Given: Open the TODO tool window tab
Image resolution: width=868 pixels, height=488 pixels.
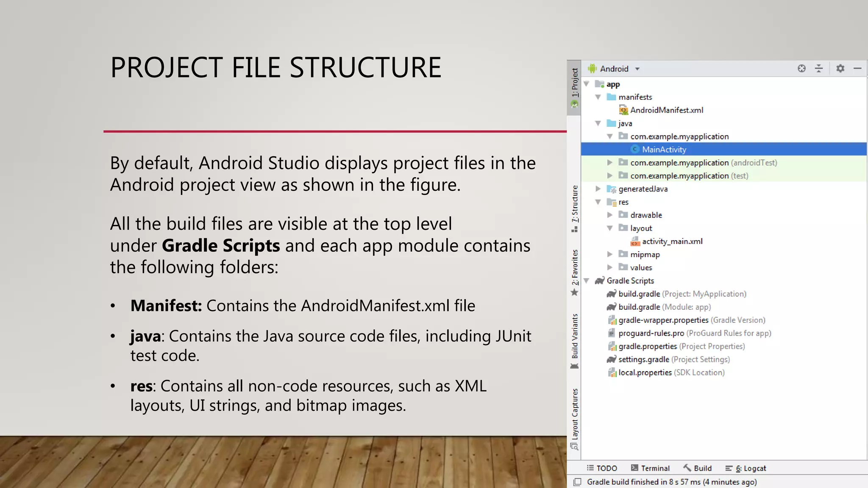Looking at the screenshot, I should click(x=602, y=468).
